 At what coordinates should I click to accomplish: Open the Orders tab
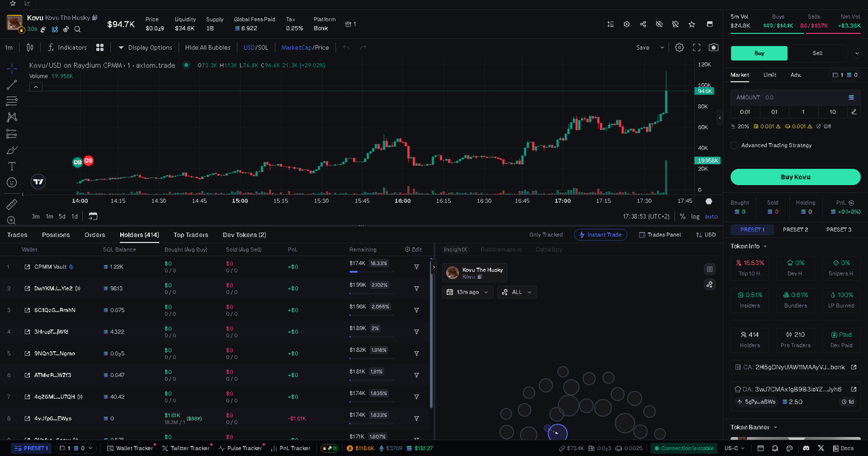[95, 235]
